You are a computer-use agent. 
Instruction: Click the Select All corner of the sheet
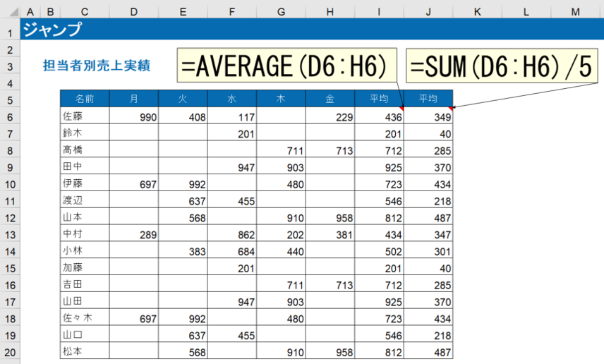pyautogui.click(x=9, y=13)
